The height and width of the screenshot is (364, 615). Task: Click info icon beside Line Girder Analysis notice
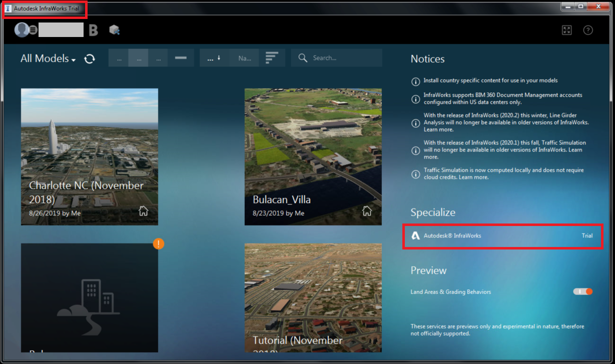tap(415, 123)
